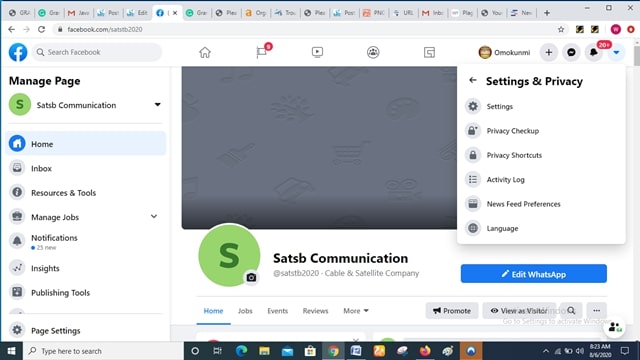This screenshot has width=640, height=360.
Task: Open Task View on the taskbar
Action: pos(218,351)
